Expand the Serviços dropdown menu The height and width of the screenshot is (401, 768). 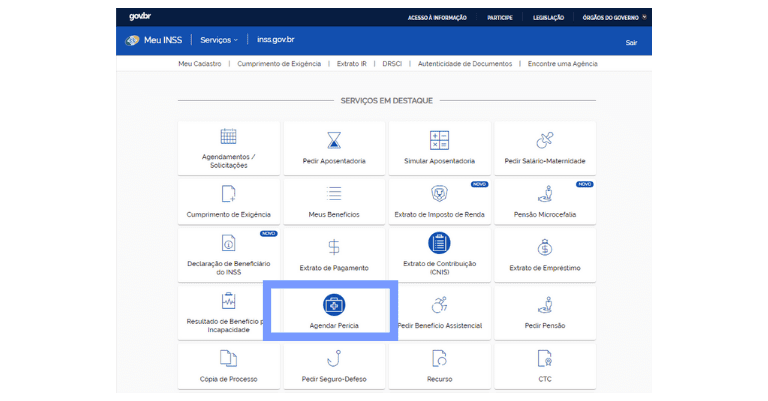[220, 41]
